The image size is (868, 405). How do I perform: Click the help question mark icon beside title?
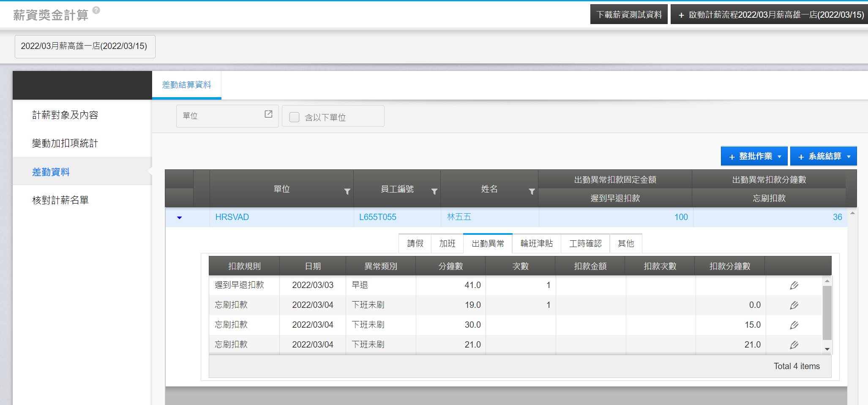tap(96, 10)
